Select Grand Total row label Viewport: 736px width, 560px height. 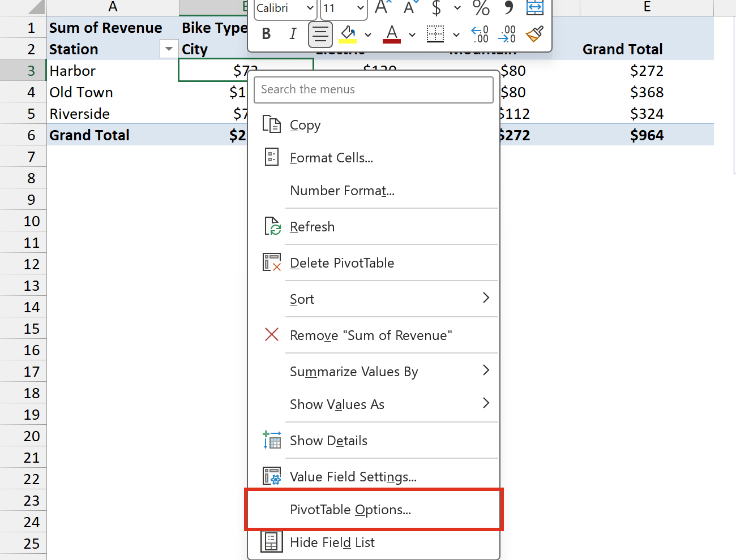(x=113, y=135)
